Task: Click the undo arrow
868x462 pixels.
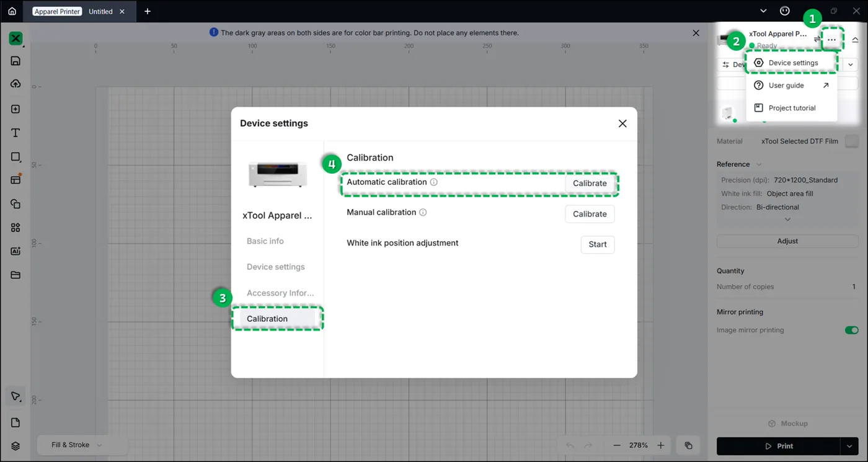Action: (570, 445)
